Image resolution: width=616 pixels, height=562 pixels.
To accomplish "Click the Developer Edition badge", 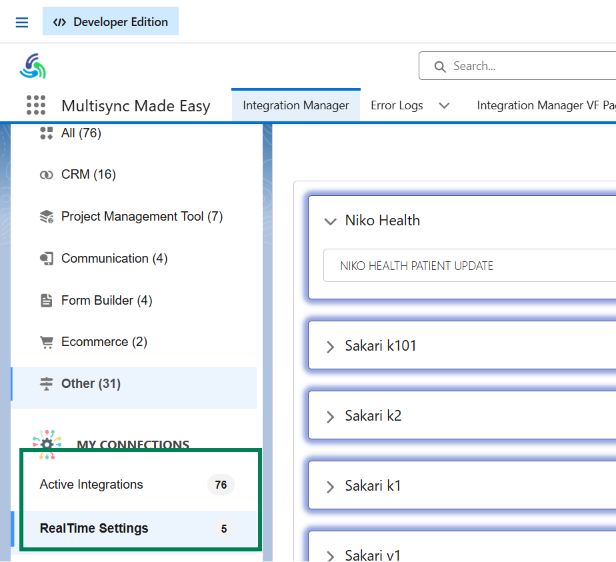I will click(111, 21).
